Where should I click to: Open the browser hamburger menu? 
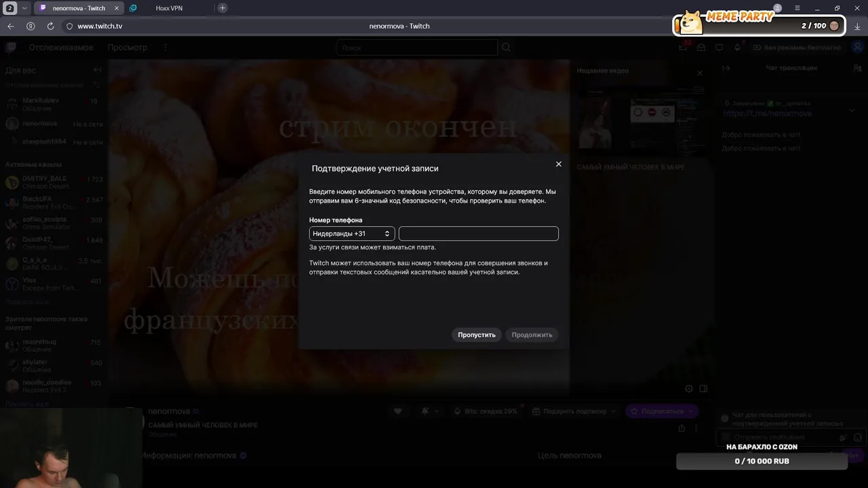click(797, 8)
